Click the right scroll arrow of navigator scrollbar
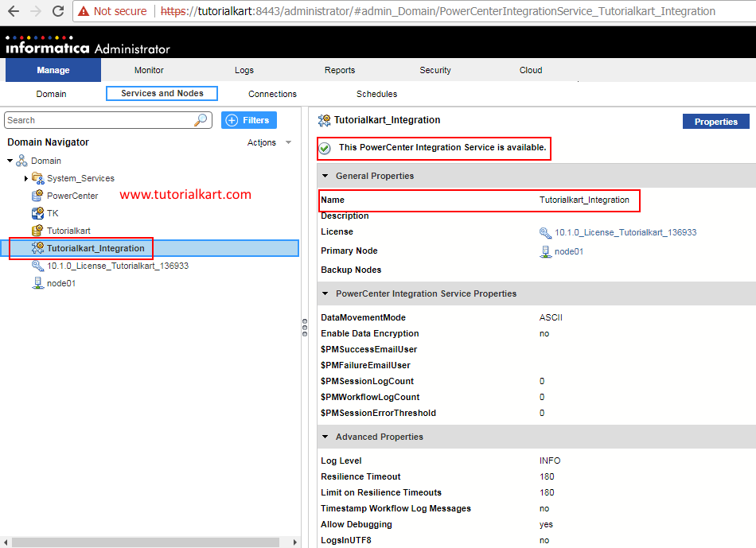 pyautogui.click(x=294, y=542)
